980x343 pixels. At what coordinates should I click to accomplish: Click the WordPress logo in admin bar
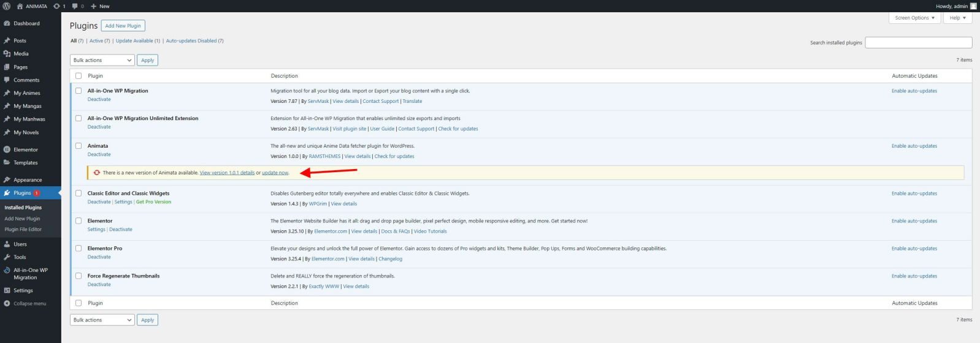[6, 6]
